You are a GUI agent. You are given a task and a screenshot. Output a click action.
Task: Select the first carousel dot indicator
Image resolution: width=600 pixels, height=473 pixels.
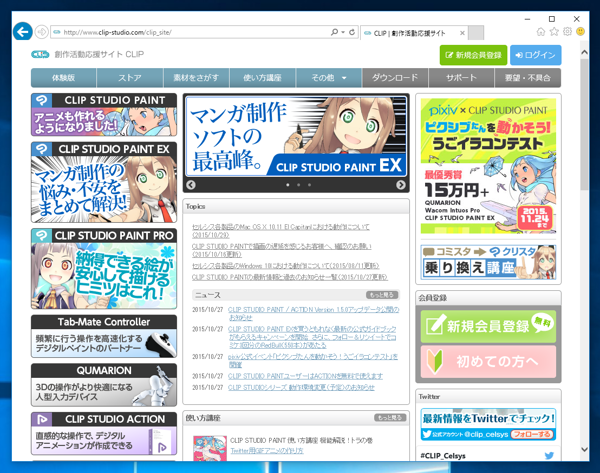tap(288, 185)
